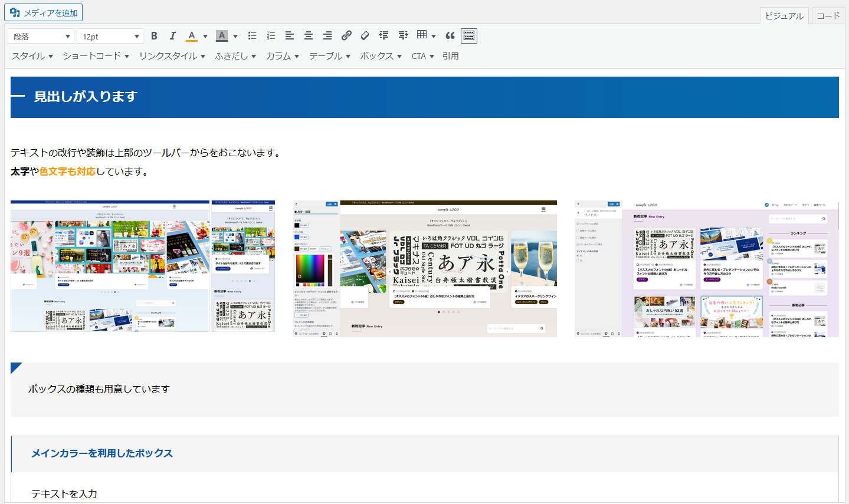Select the middle color-settings screenshot image
The width and height of the screenshot is (849, 504).
[x=425, y=269]
